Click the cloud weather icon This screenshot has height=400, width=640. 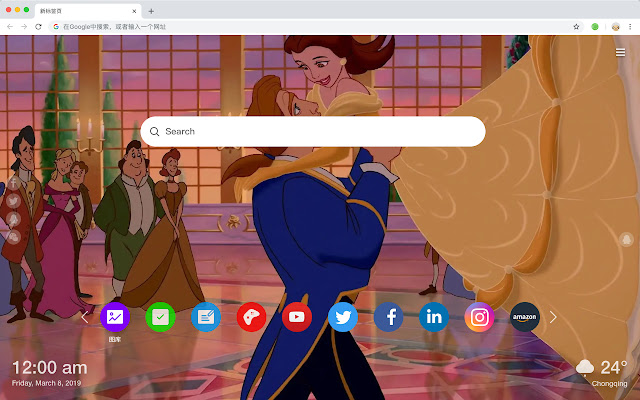click(x=585, y=368)
